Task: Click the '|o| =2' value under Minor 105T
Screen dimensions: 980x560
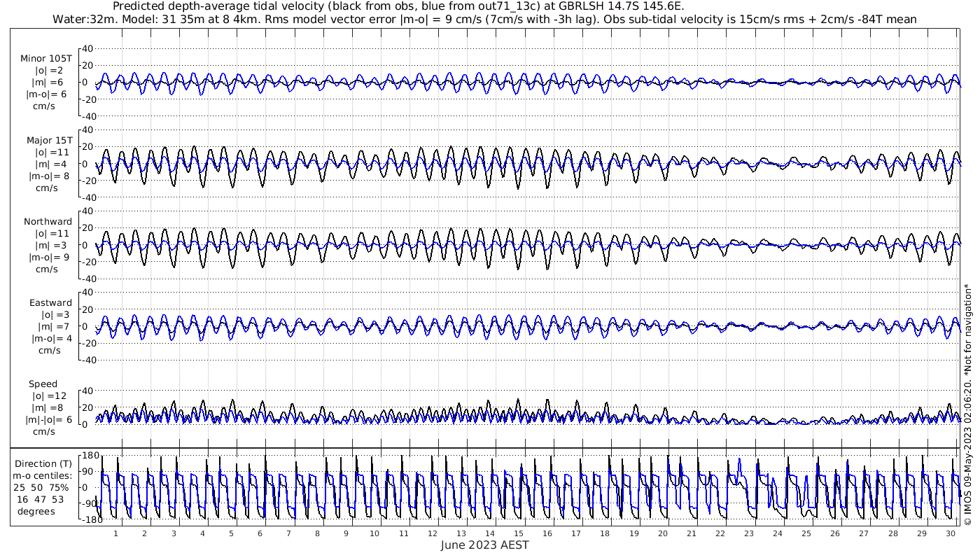Action: 50,71
